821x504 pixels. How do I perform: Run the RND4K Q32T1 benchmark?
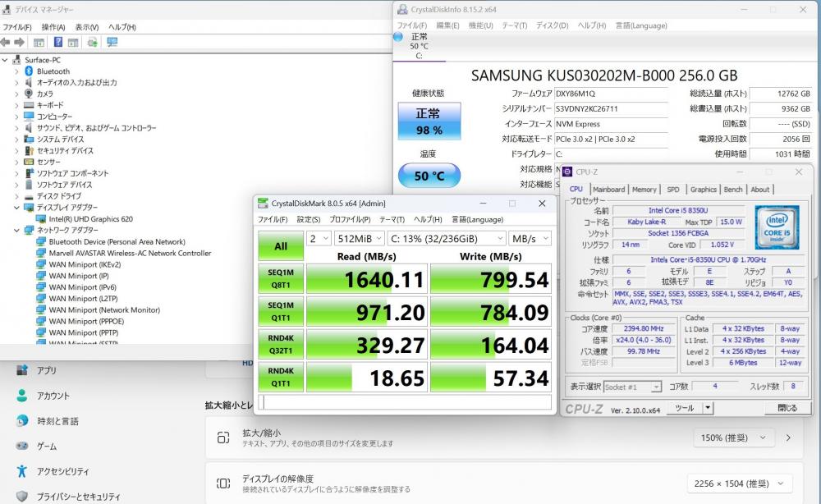pyautogui.click(x=281, y=345)
